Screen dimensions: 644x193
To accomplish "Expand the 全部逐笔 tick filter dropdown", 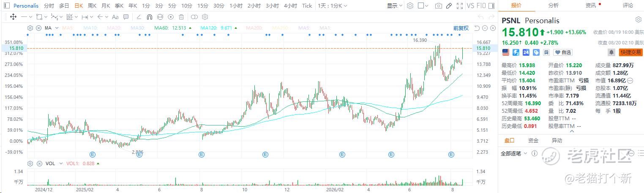I will tap(514, 153).
